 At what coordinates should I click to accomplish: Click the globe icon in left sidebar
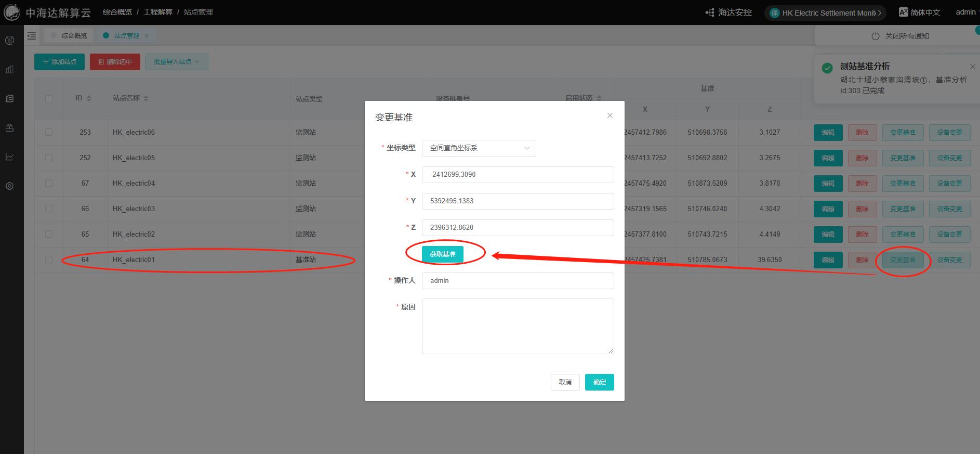9,41
